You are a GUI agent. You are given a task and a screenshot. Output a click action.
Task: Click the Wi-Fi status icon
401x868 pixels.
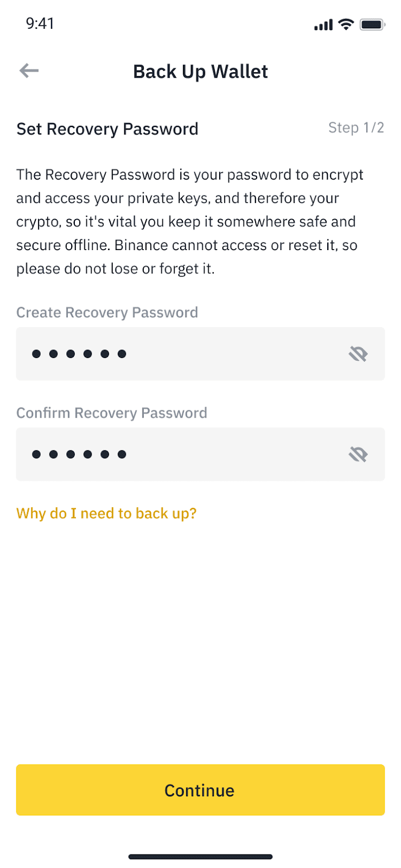[346, 24]
